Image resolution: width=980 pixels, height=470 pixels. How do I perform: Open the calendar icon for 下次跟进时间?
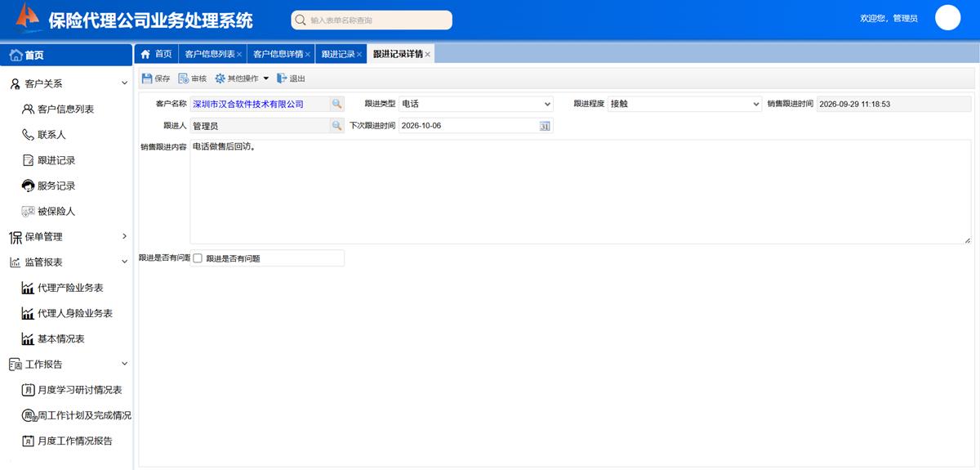[545, 126]
